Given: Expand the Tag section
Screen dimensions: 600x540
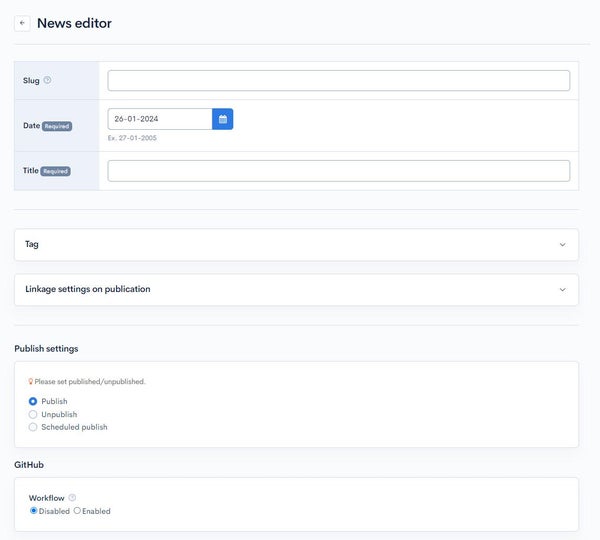Looking at the screenshot, I should [x=296, y=245].
